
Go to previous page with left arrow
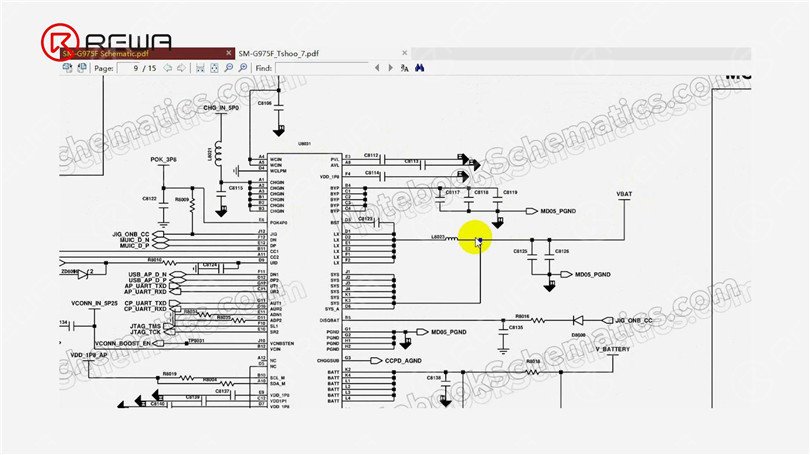tap(167, 68)
